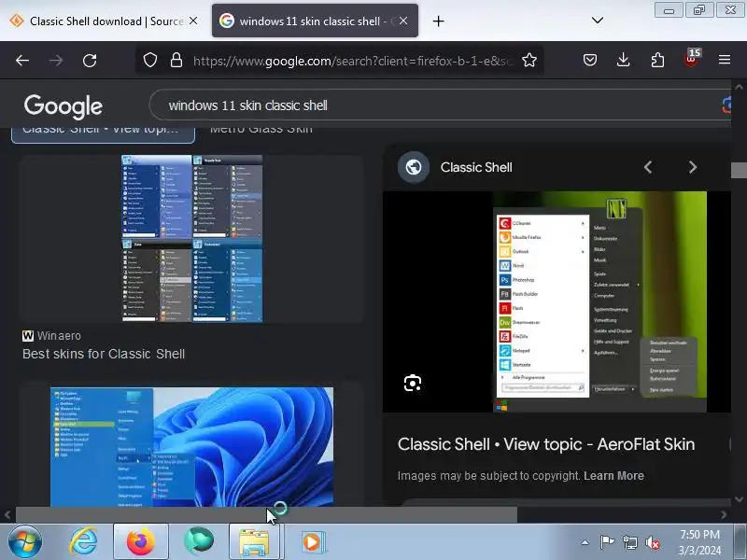Open the Downloads toolbar icon
Screen dimensions: 747x560
coord(623,60)
